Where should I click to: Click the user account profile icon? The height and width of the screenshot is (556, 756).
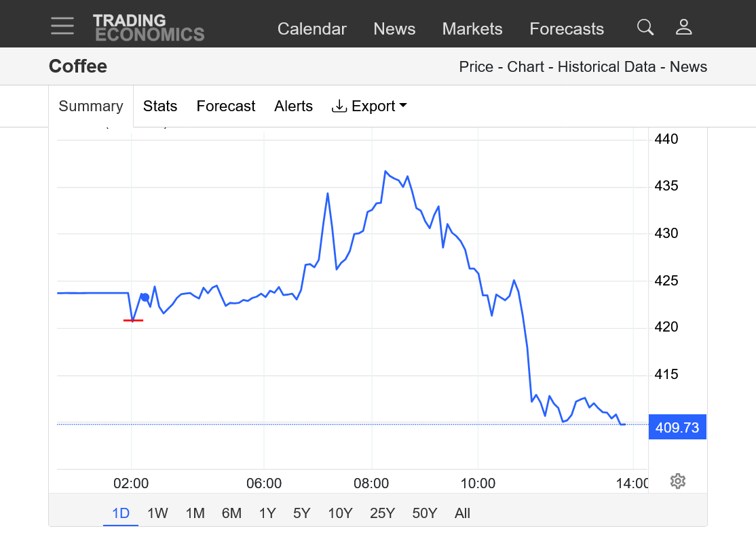[x=683, y=27]
